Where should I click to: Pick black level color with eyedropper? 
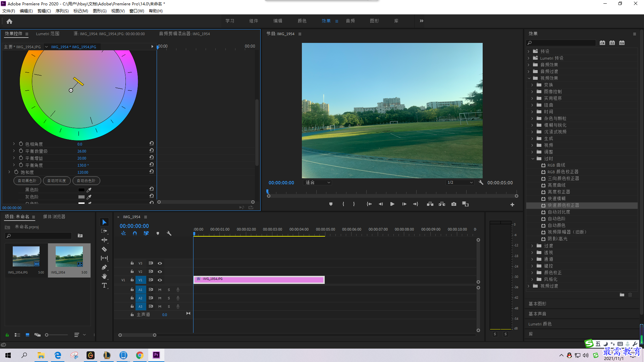point(89,190)
